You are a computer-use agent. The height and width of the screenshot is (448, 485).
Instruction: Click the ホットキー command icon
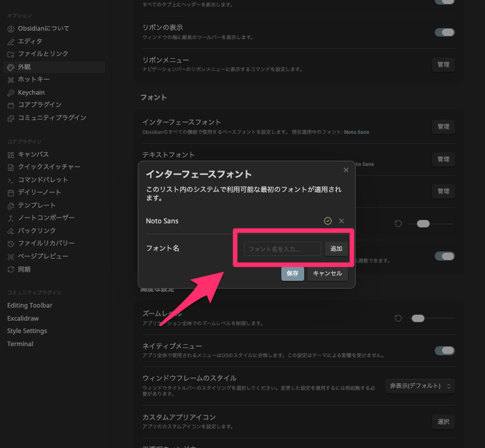point(11,80)
